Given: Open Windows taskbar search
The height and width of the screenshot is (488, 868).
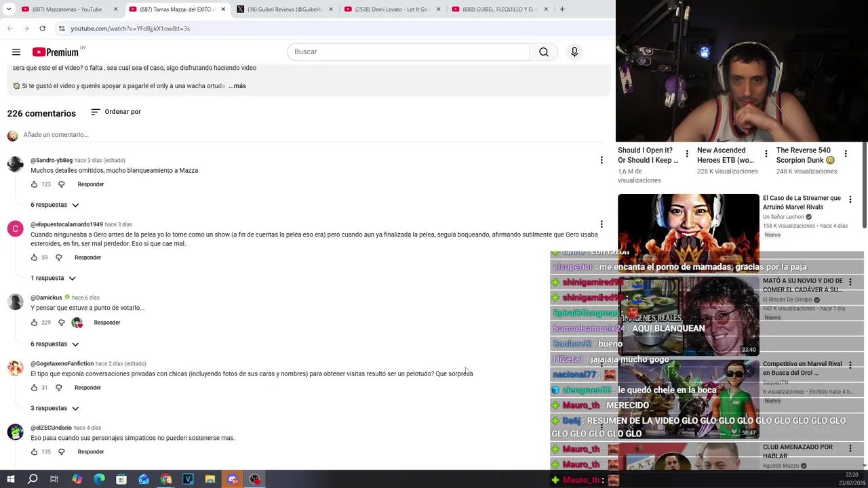Looking at the screenshot, I should pos(33,479).
